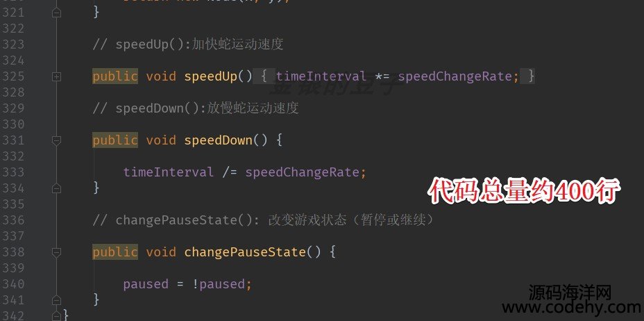Collapse the speedDown() method fold marker
This screenshot has width=644, height=321.
[x=57, y=140]
